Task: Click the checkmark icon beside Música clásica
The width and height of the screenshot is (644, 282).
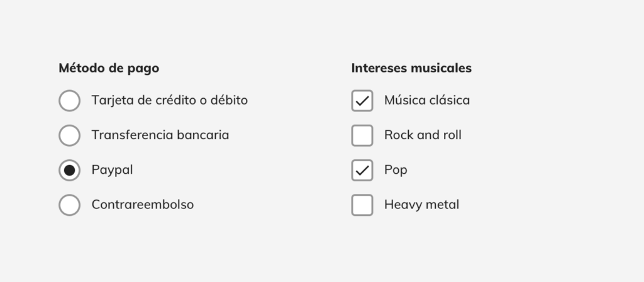Action: (362, 101)
